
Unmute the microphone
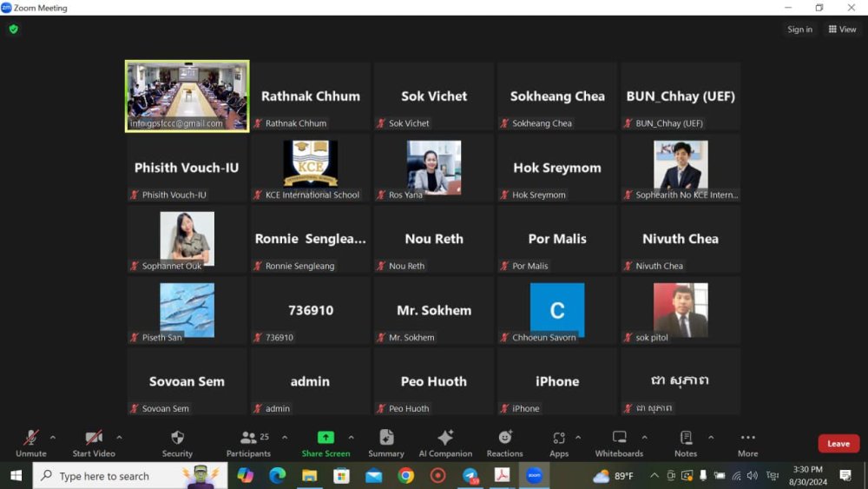pyautogui.click(x=31, y=438)
